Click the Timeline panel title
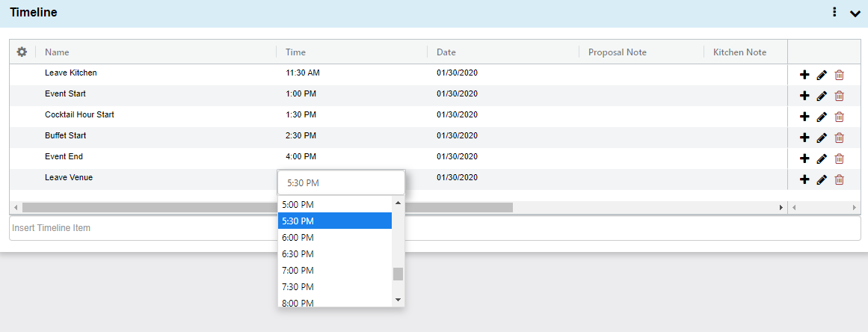The height and width of the screenshot is (332, 868). pos(33,12)
